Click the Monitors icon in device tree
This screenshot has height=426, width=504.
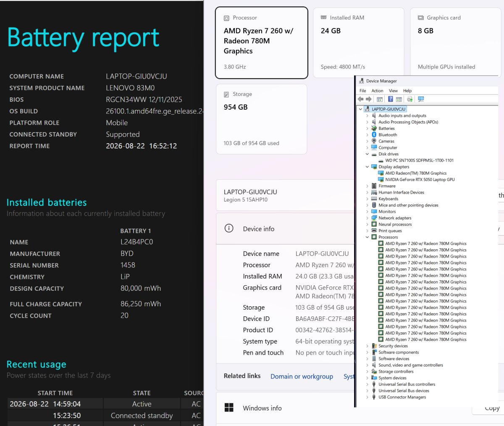pos(374,211)
